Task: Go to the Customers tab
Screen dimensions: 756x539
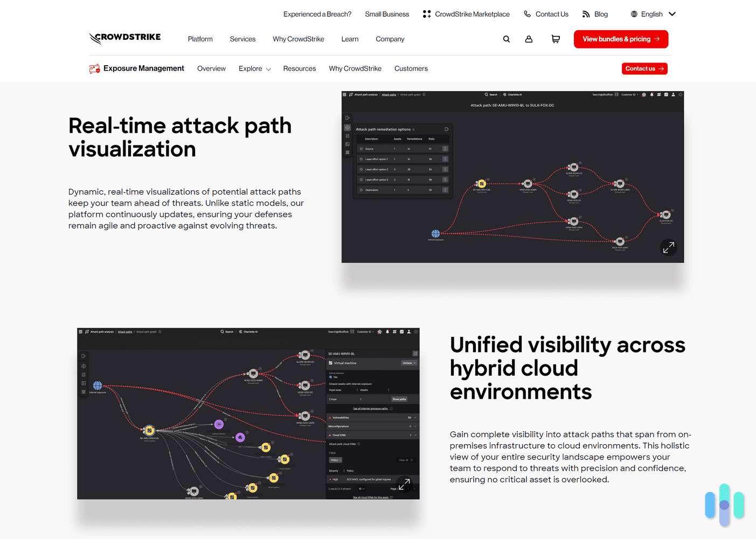Action: 411,68
